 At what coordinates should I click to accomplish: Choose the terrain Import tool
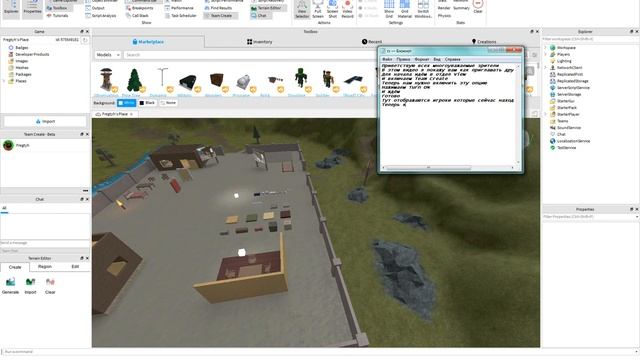pyautogui.click(x=30, y=285)
